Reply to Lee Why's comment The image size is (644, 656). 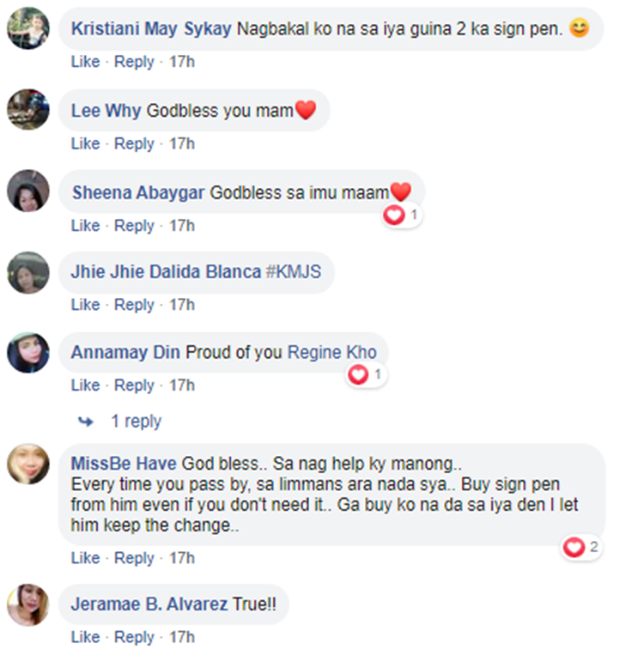coord(134,143)
